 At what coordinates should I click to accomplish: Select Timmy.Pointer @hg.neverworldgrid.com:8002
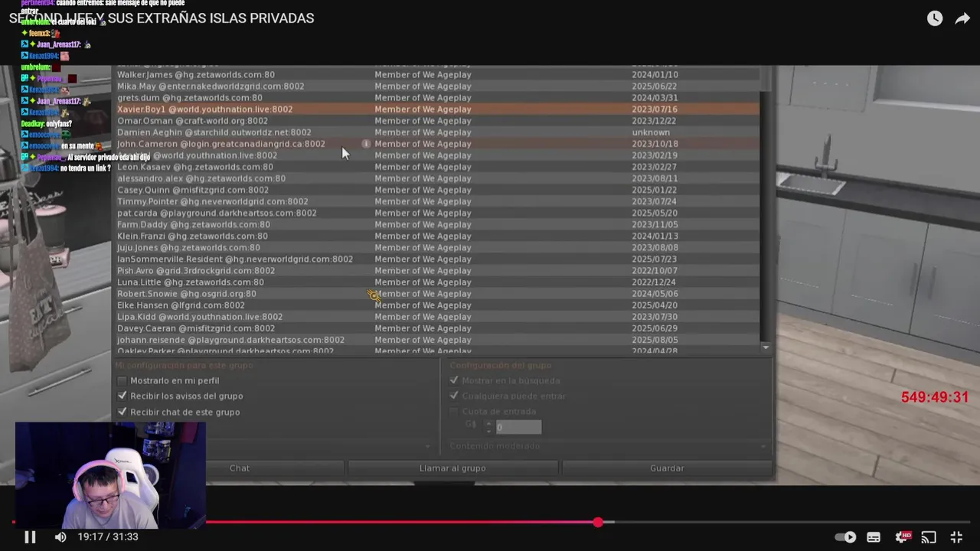point(437,201)
